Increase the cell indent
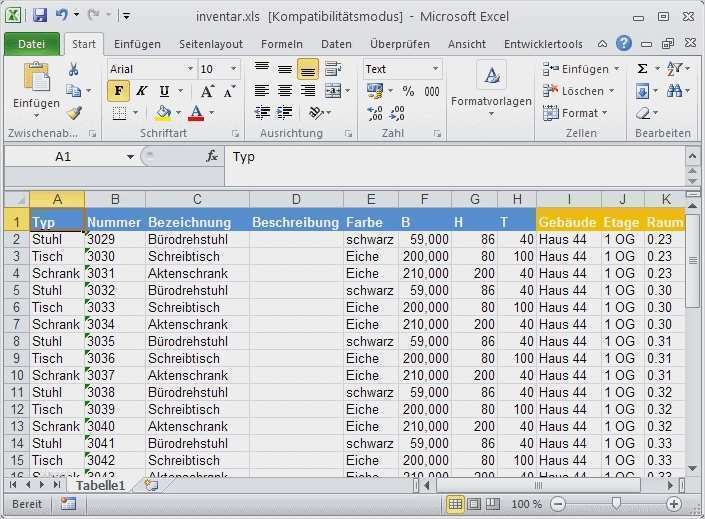Image resolution: width=705 pixels, height=519 pixels. (285, 112)
